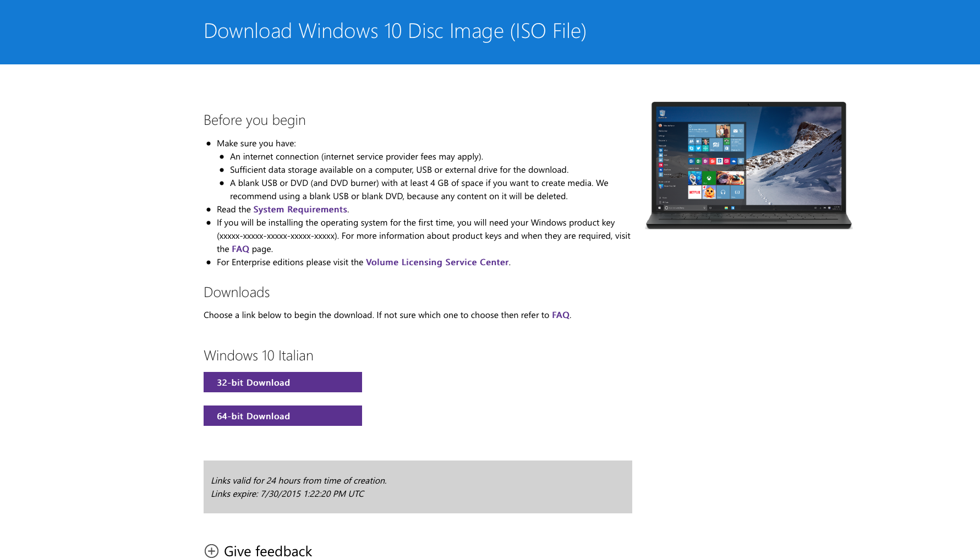The width and height of the screenshot is (980, 559).
Task: Start the 32-bit Download
Action: pyautogui.click(x=283, y=382)
